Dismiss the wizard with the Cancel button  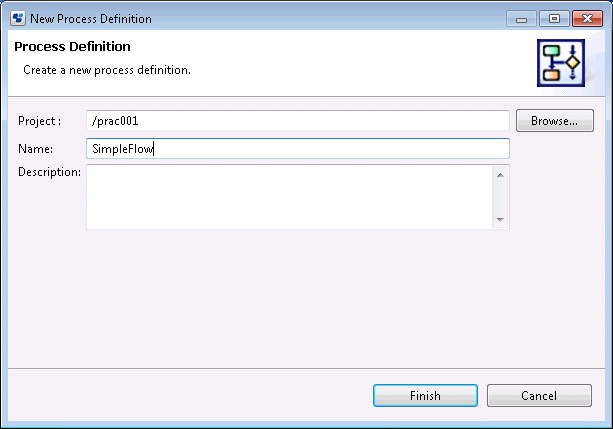point(539,395)
